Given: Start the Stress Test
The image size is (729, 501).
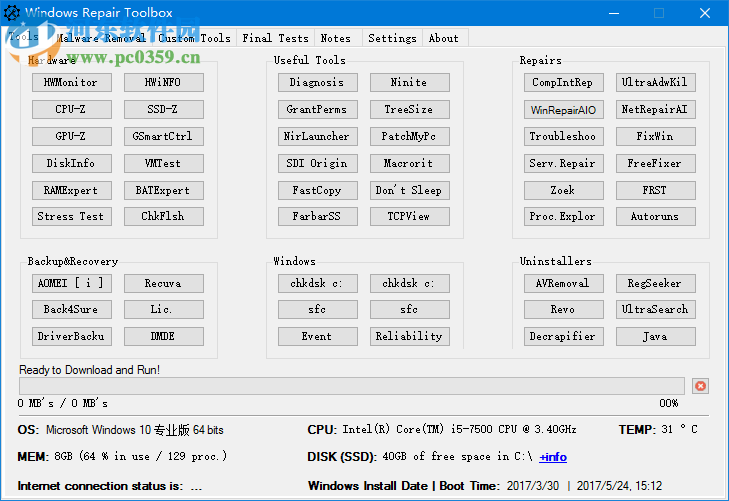Looking at the screenshot, I should [72, 216].
